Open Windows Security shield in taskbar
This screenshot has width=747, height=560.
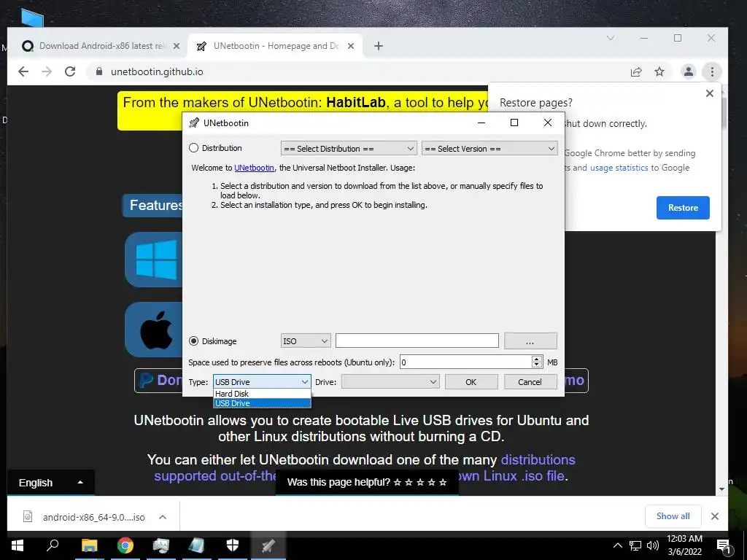(233, 545)
